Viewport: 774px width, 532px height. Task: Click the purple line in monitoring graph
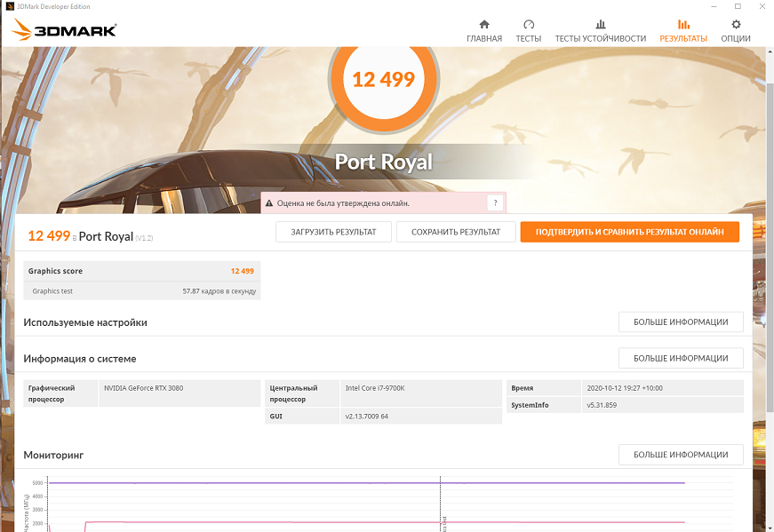(365, 483)
